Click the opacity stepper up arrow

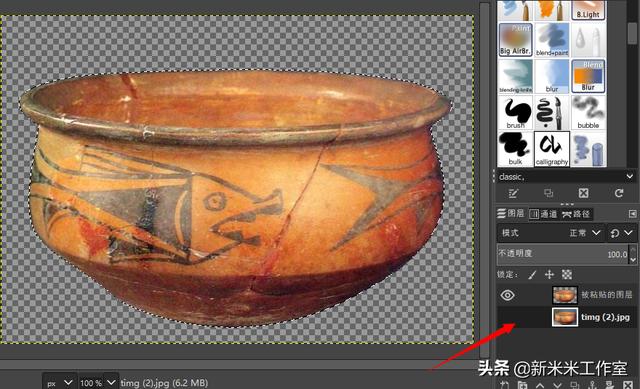point(633,249)
